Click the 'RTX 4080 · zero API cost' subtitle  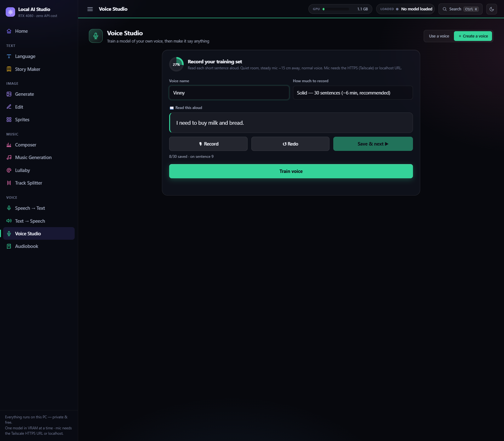pyautogui.click(x=38, y=16)
